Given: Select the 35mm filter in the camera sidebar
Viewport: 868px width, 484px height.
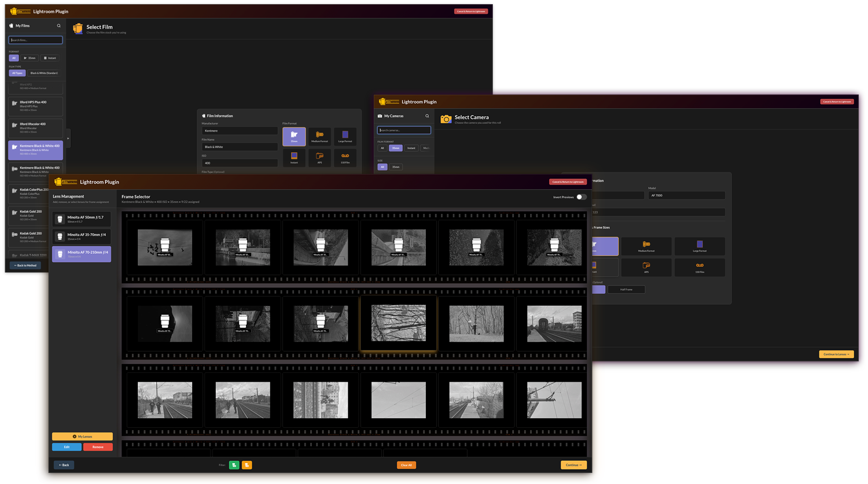Looking at the screenshot, I should coord(395,148).
